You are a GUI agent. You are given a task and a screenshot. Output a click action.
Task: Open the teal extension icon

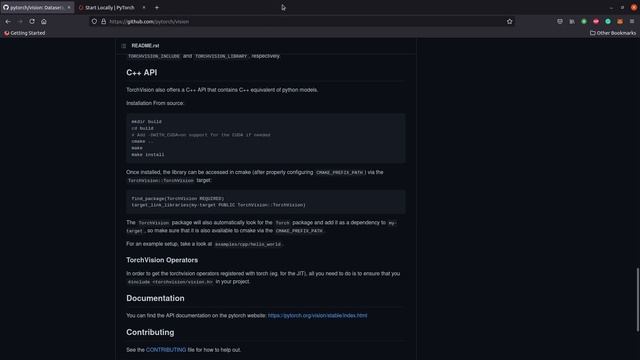[608, 21]
